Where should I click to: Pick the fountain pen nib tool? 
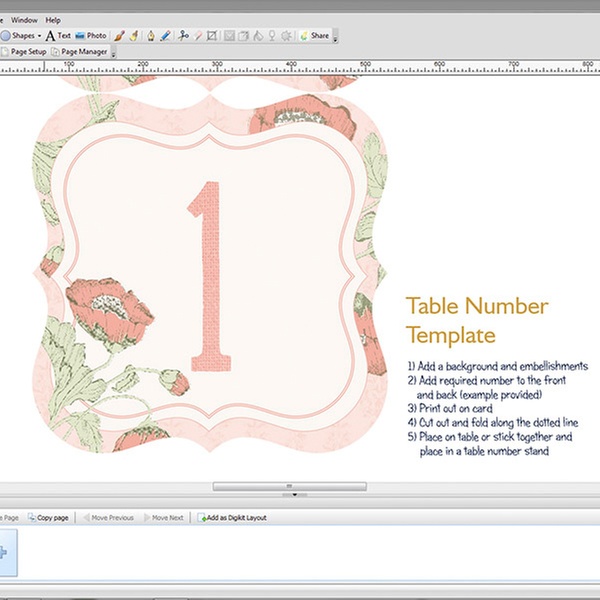(150, 35)
